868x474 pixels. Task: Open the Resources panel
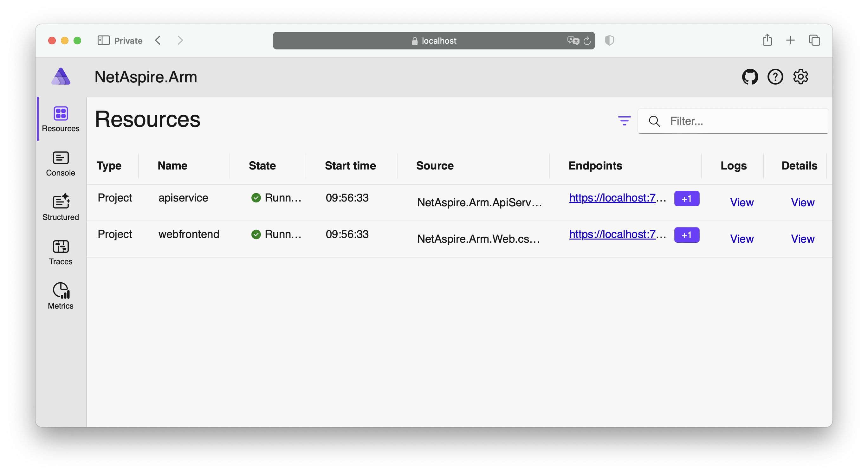click(x=60, y=119)
